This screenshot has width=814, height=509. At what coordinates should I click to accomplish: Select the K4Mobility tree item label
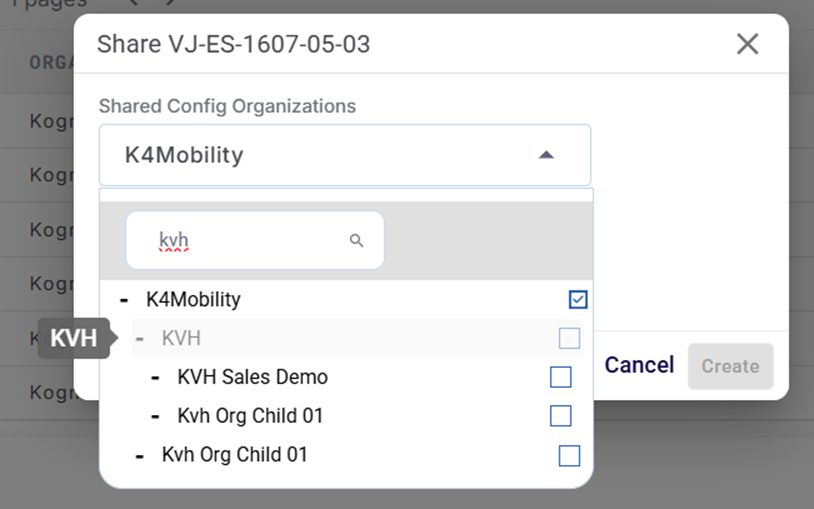pyautogui.click(x=193, y=299)
